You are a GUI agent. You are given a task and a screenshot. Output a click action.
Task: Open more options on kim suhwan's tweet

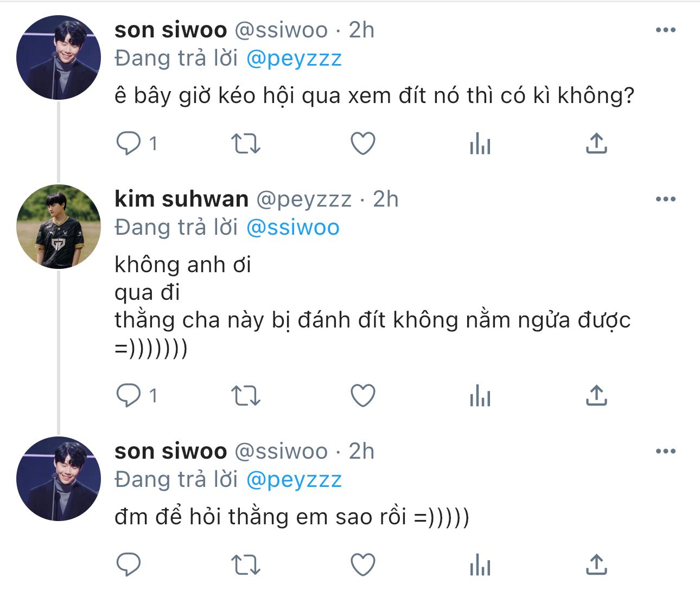665,199
